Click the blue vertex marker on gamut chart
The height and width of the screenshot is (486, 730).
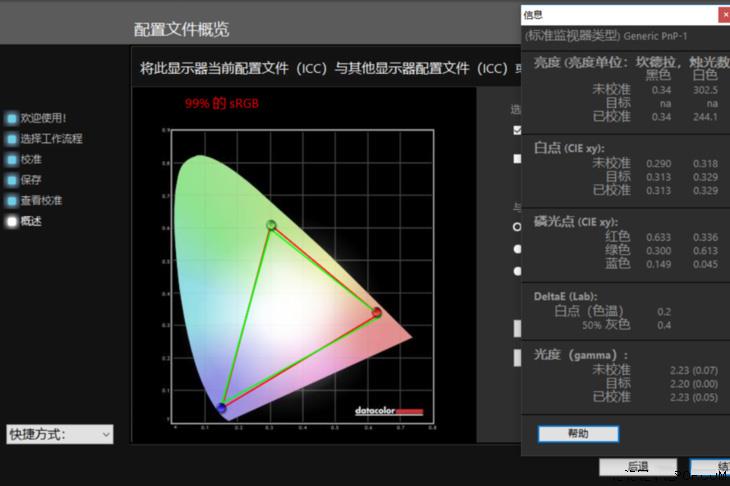coord(222,407)
